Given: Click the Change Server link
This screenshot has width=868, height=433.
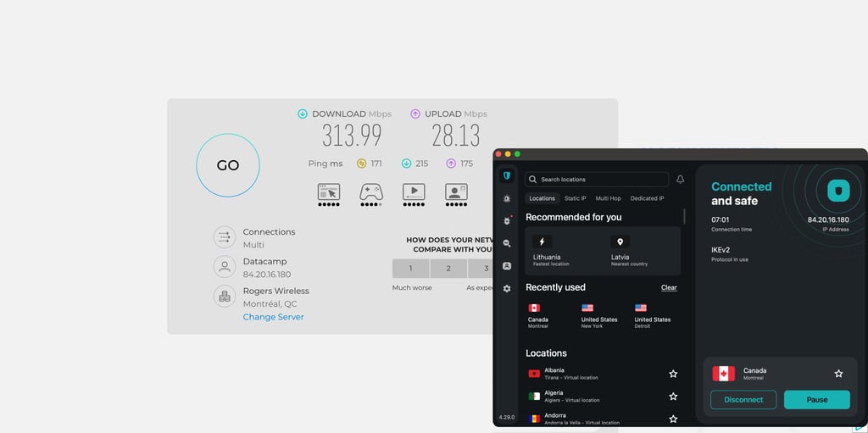Looking at the screenshot, I should pyautogui.click(x=274, y=317).
